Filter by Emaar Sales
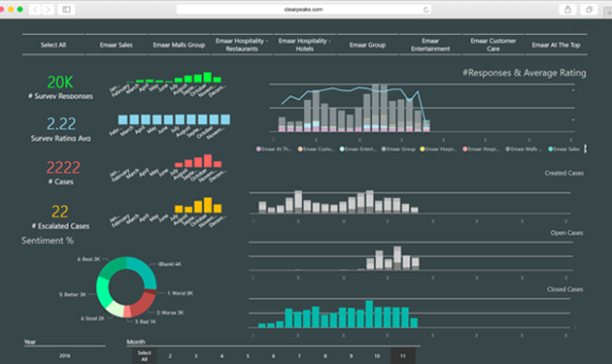This screenshot has width=612, height=364. (116, 45)
